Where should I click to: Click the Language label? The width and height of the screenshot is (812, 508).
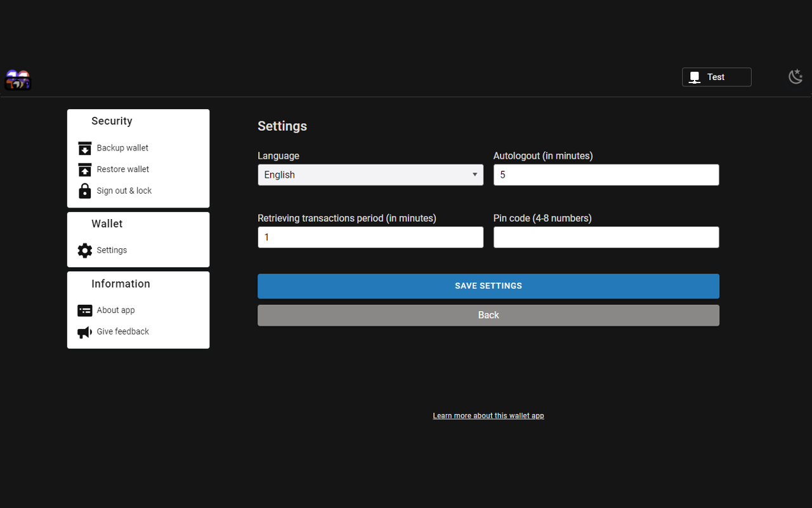tap(278, 156)
